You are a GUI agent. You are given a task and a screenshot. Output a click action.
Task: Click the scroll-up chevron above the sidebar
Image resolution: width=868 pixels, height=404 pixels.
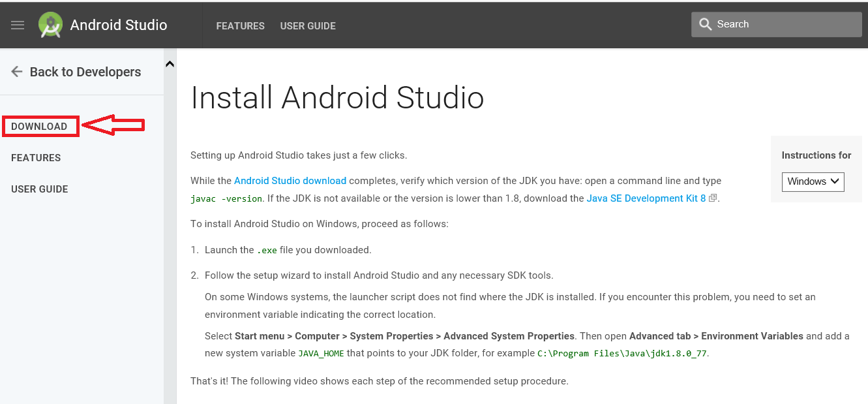click(x=170, y=63)
